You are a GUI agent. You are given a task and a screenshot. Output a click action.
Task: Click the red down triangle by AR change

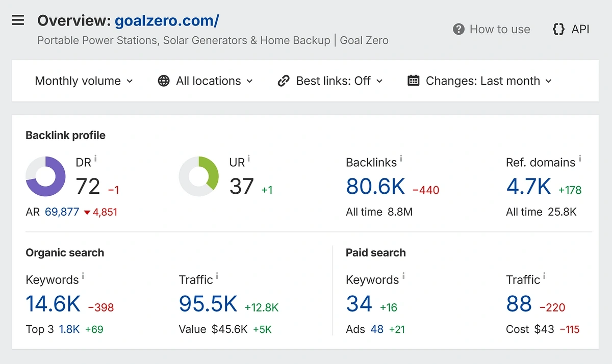[87, 212]
